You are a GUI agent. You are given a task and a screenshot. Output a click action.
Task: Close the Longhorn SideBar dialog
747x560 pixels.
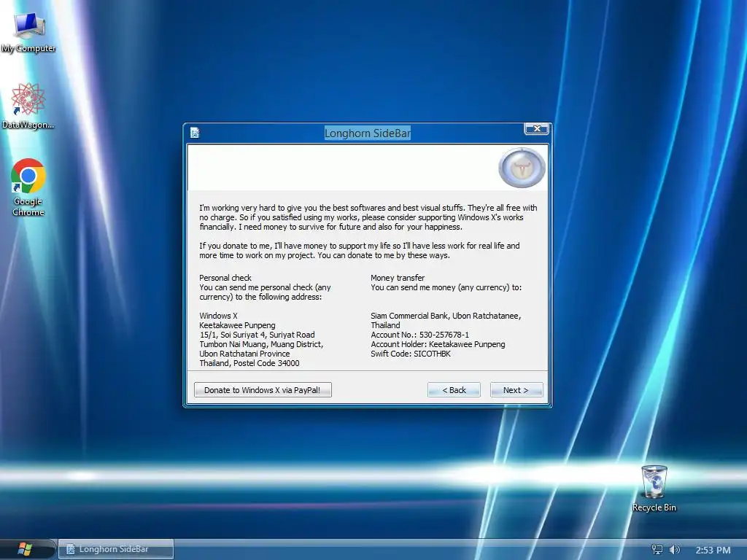[x=536, y=128]
